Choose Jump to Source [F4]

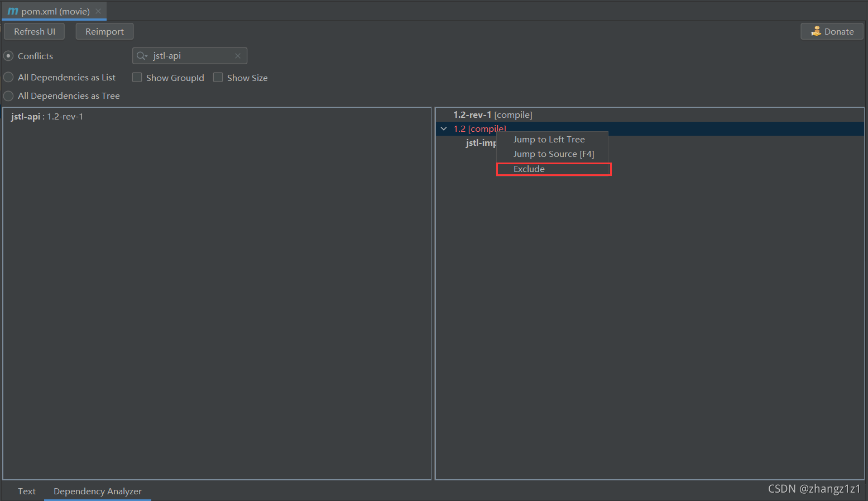pos(553,154)
